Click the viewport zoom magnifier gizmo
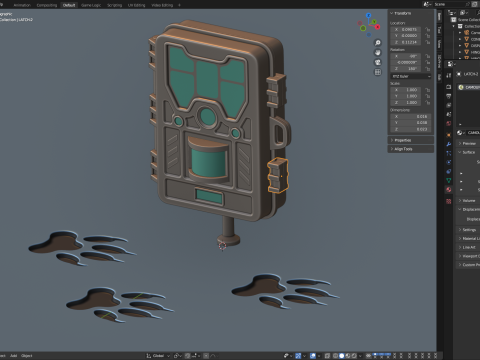The image size is (480, 360). (x=378, y=43)
